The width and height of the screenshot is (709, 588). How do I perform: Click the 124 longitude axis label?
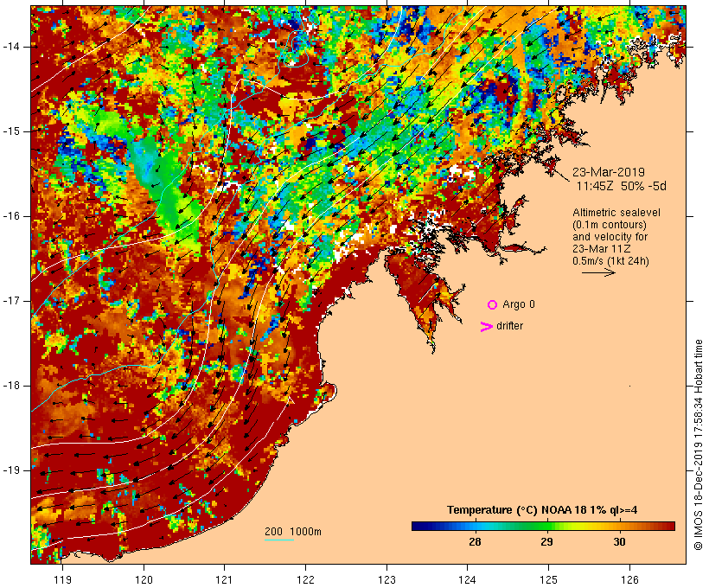click(468, 579)
